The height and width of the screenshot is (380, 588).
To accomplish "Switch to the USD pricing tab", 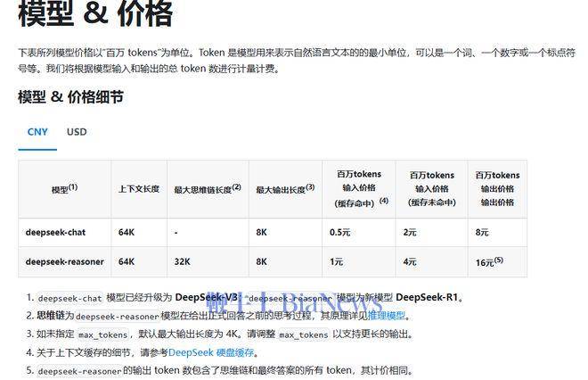I will pos(77,132).
